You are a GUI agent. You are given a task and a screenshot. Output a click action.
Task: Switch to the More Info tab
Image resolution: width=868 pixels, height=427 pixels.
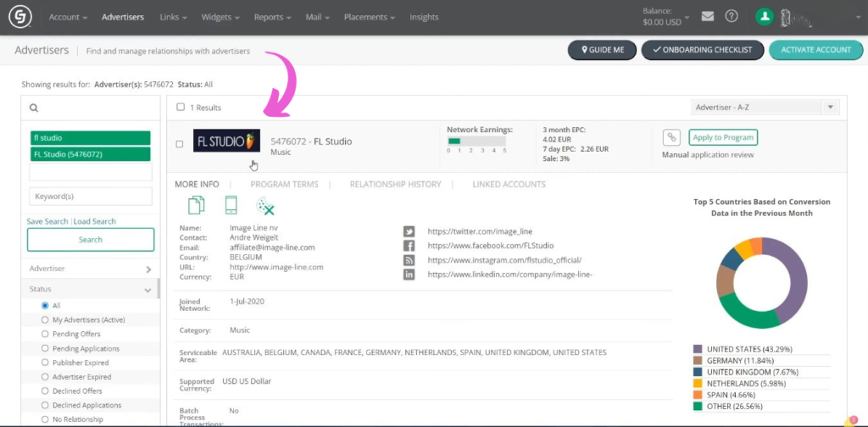tap(197, 184)
